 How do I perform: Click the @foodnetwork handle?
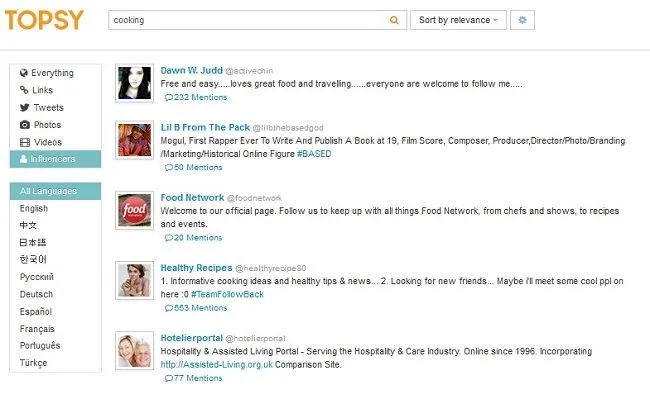point(255,198)
